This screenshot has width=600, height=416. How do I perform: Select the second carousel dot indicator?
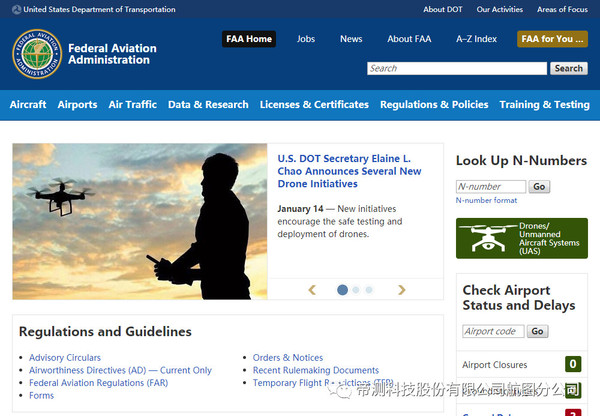click(x=356, y=290)
